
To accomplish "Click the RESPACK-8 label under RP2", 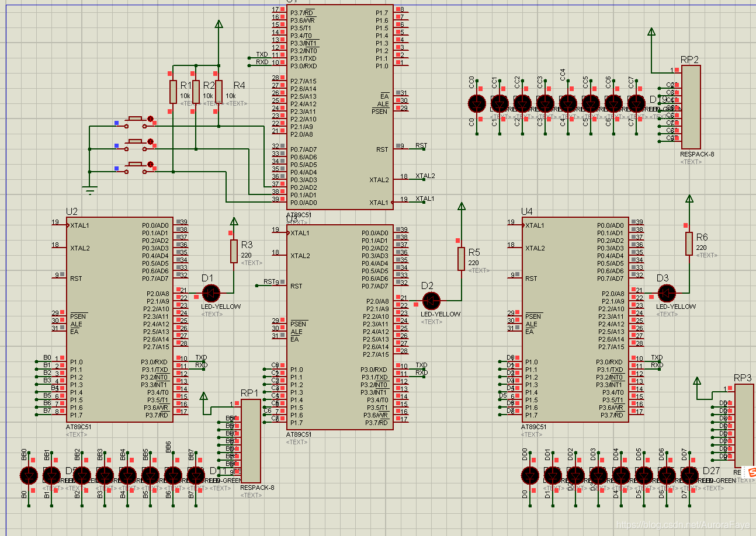I will point(697,155).
